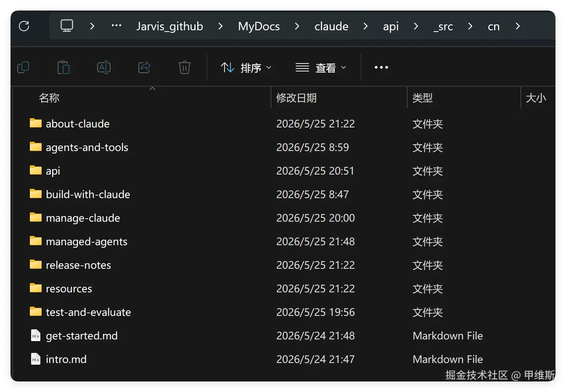Select the resources folder name
Screen dimensions: 566x392
click(x=69, y=289)
